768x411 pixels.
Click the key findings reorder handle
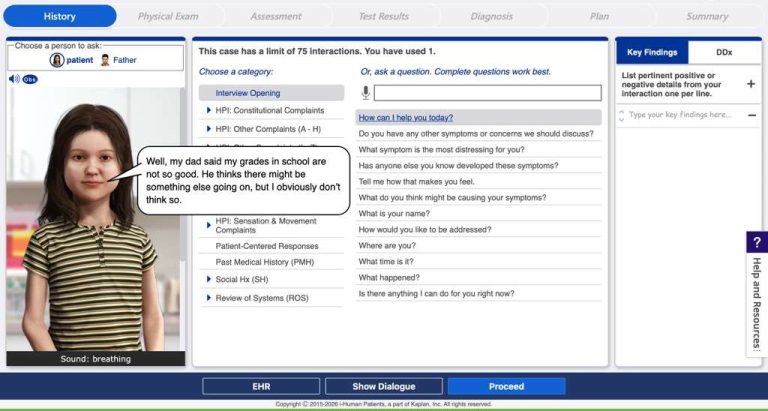622,115
